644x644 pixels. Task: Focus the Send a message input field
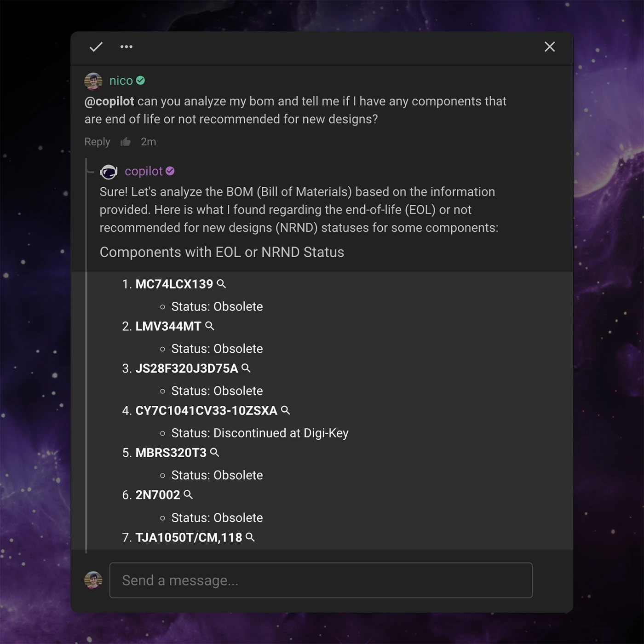point(321,580)
